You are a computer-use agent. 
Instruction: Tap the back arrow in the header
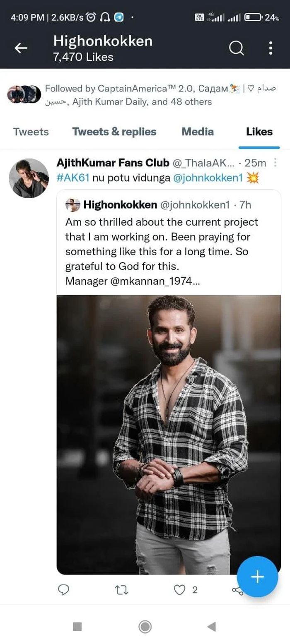click(x=21, y=48)
